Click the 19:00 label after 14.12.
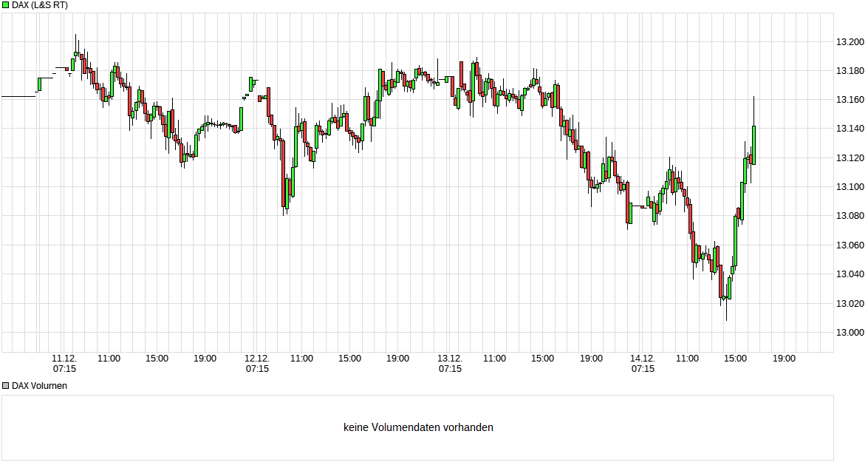The height and width of the screenshot is (468, 868). (x=784, y=359)
